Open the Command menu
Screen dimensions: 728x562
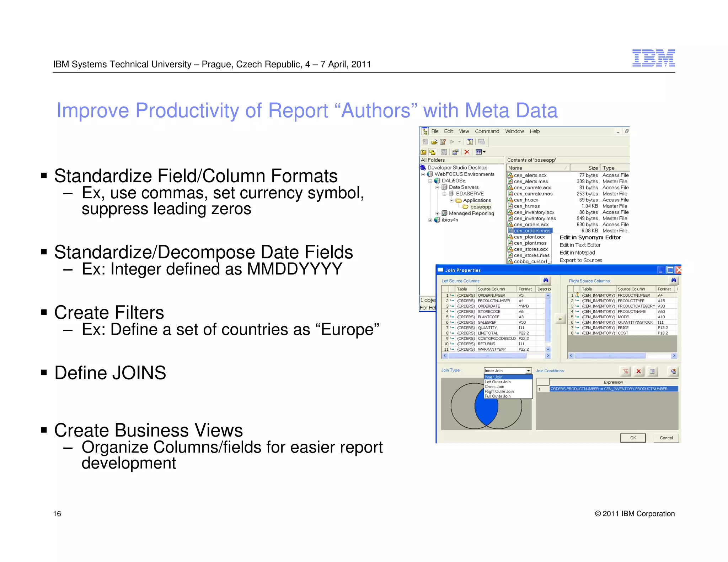pyautogui.click(x=487, y=131)
